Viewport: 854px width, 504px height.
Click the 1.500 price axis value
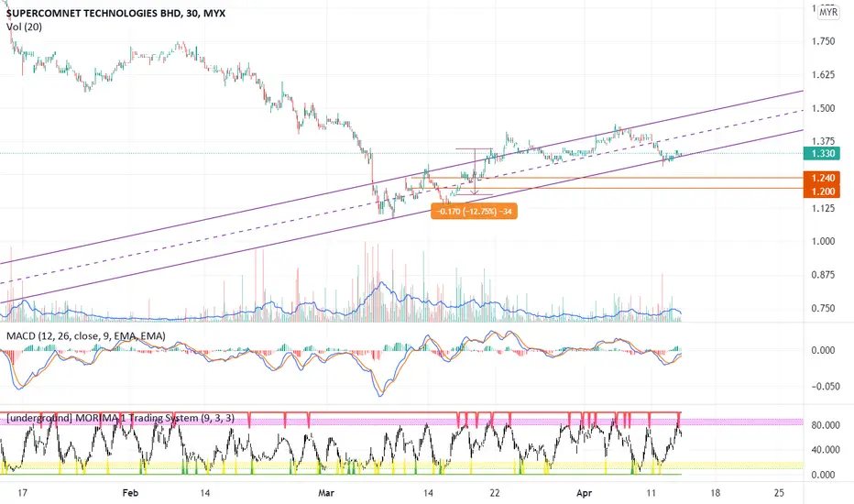[x=823, y=108]
